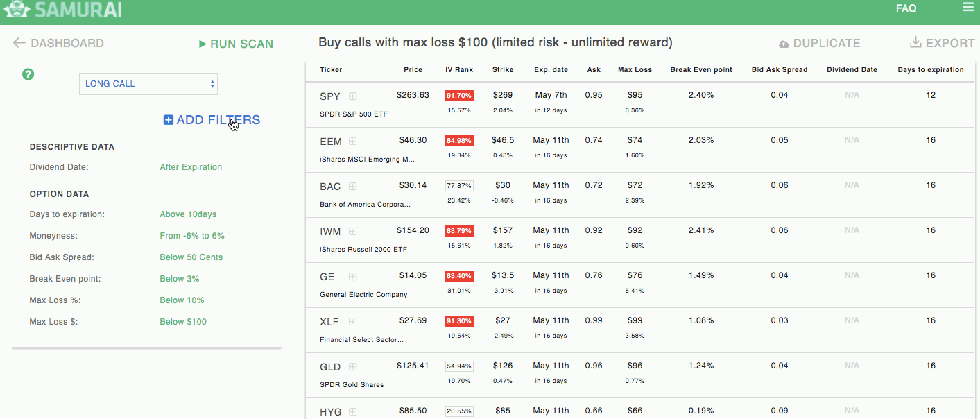Open the LONG CALL strategy dropdown

(148, 84)
